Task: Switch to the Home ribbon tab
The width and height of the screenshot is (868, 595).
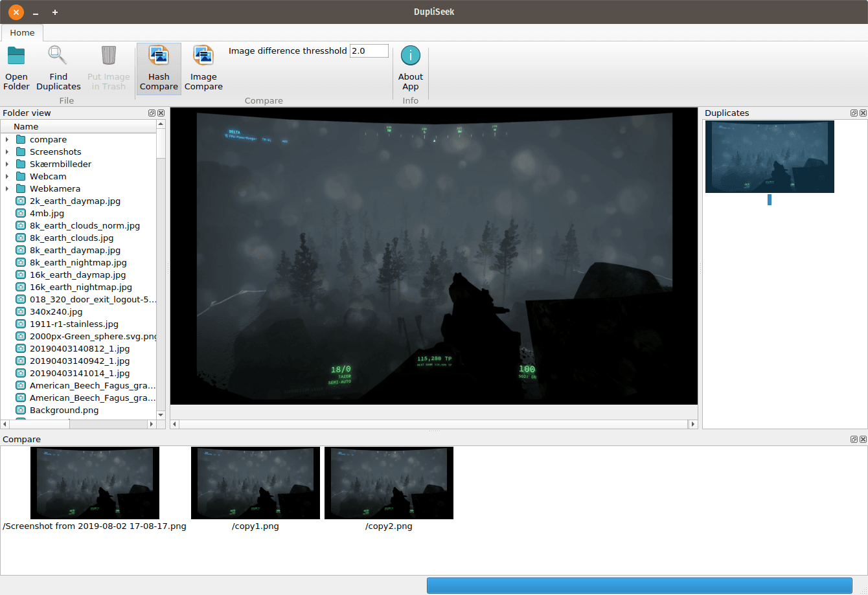Action: (22, 32)
